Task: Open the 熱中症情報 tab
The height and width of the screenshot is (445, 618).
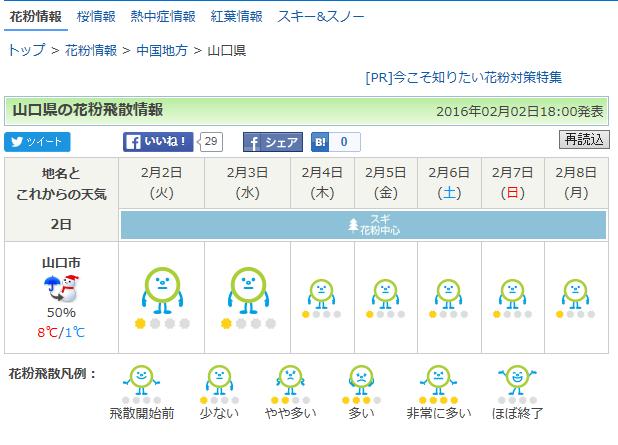Action: 163,17
